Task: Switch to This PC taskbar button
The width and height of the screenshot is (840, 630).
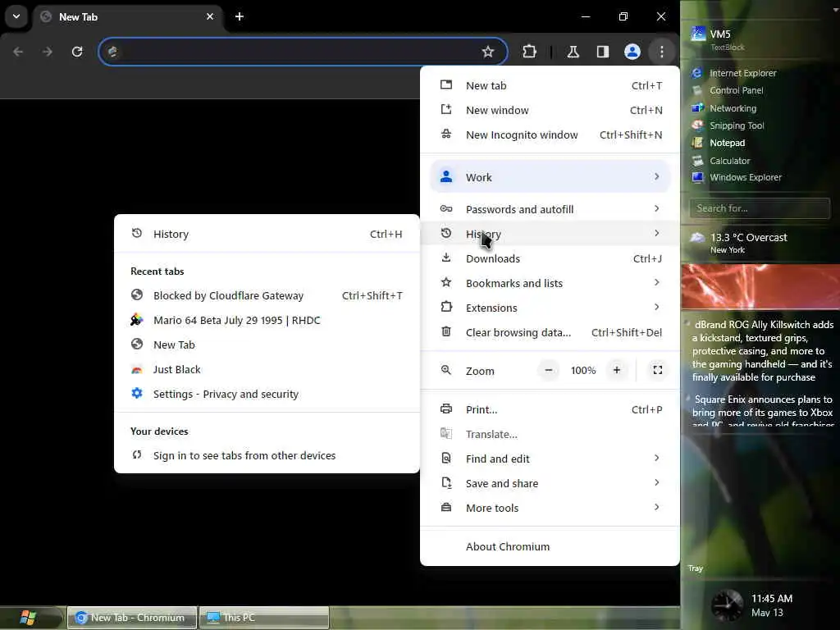Action: point(264,618)
